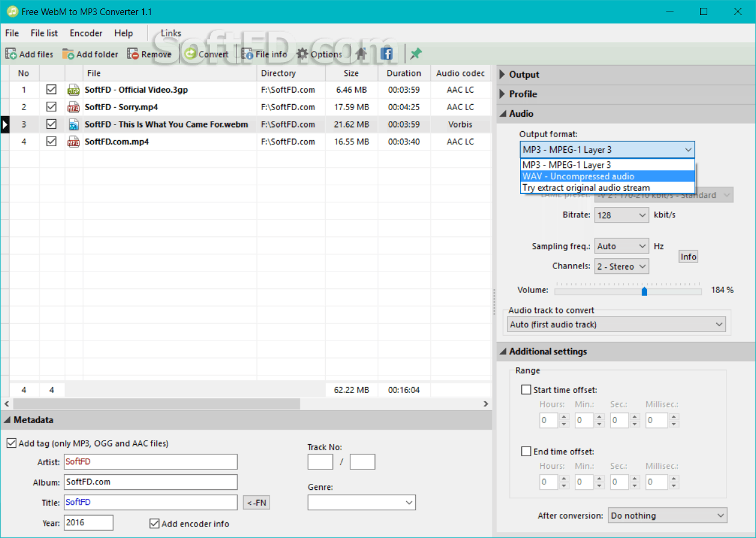Collapse the Audio section
The height and width of the screenshot is (538, 756).
(x=503, y=114)
